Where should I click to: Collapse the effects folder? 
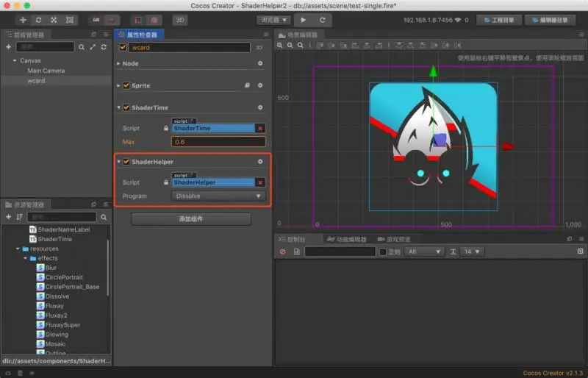click(x=25, y=258)
